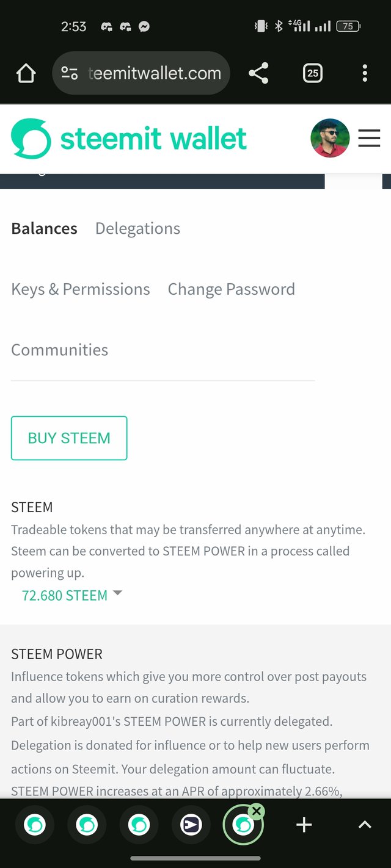Expand the 72.680 STEEM dropdown arrow

(118, 593)
